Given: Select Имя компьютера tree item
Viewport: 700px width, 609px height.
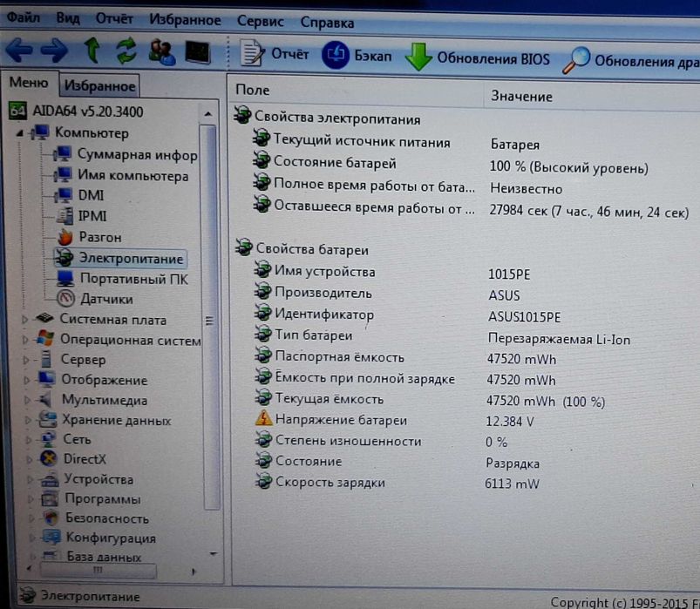Looking at the screenshot, I should point(121,176).
